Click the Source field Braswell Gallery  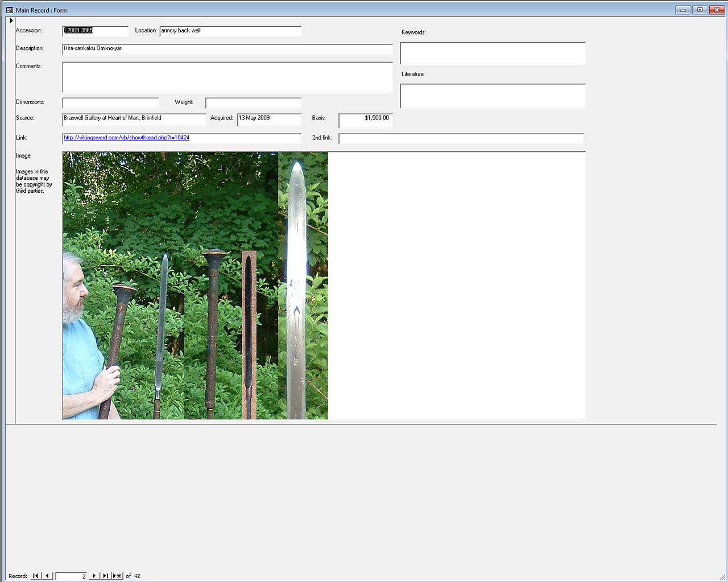point(134,119)
